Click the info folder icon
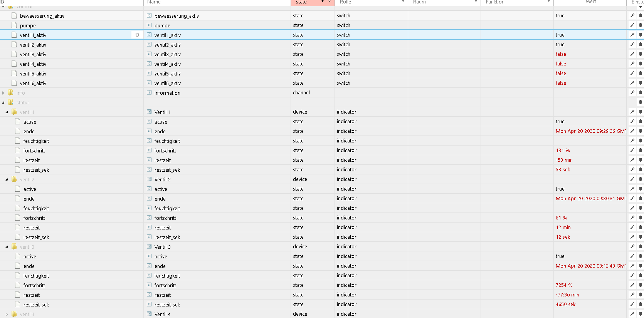The height and width of the screenshot is (318, 644). [11, 92]
